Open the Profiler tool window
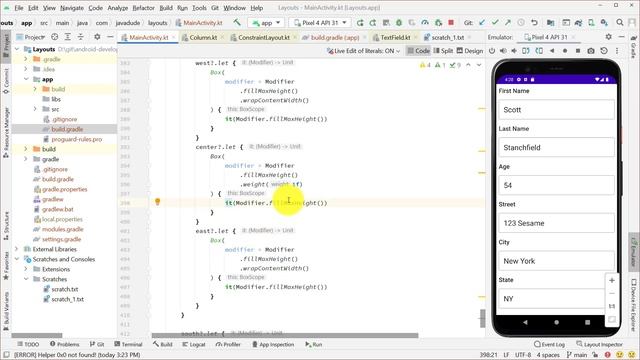This screenshot has height=360, width=640. (229, 344)
